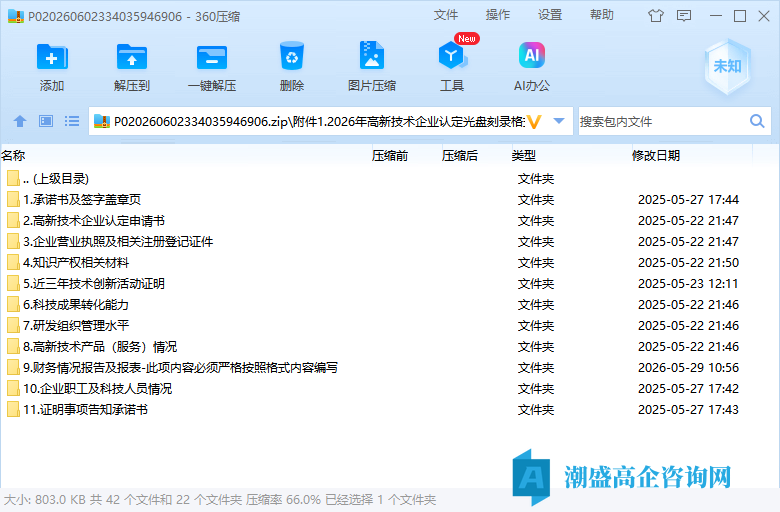Click the folder icon of 4.知识产权相关材料
This screenshot has width=780, height=512.
pos(13,262)
